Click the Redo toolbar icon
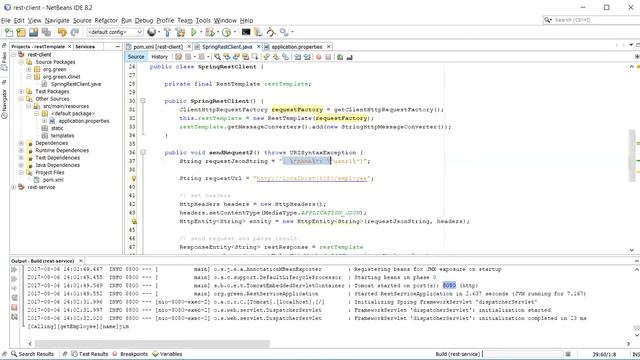This screenshot has height=360, width=640. point(75,32)
